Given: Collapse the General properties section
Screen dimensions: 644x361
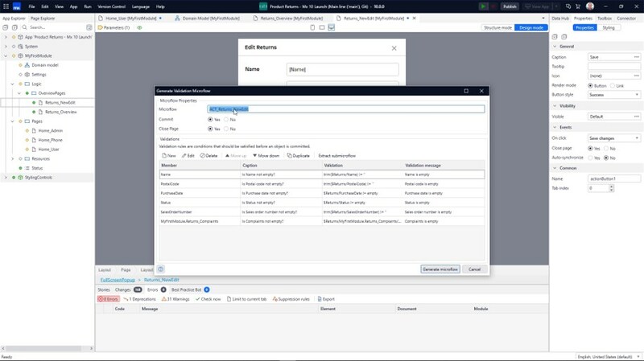Looking at the screenshot, I should pyautogui.click(x=555, y=47).
